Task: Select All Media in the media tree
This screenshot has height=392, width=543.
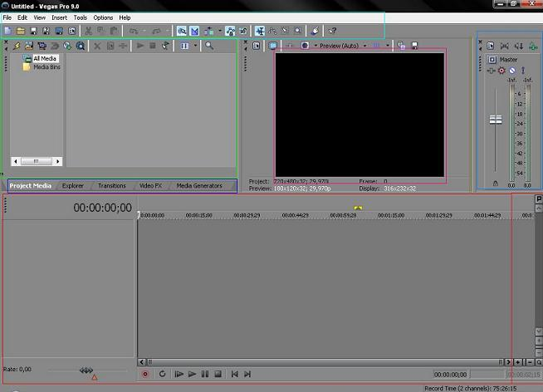Action: (x=45, y=58)
